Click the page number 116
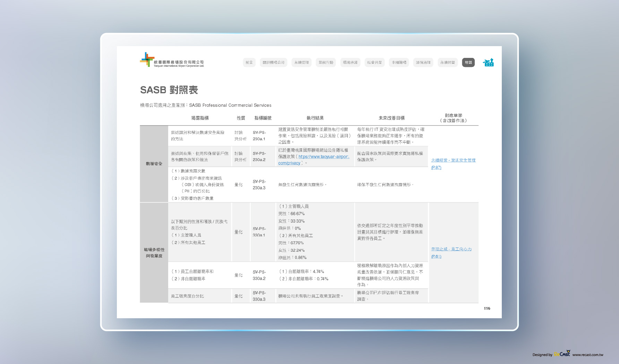This screenshot has height=364, width=619. pos(487,308)
